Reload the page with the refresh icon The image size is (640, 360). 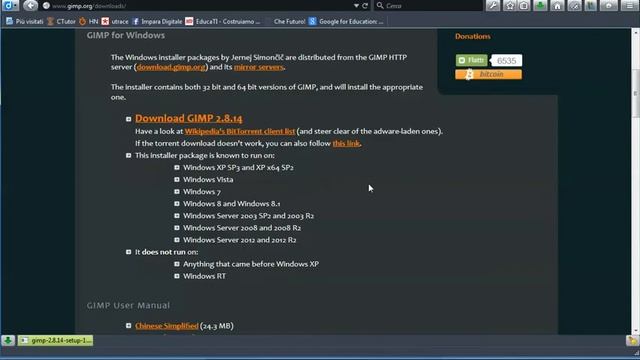coord(365,6)
